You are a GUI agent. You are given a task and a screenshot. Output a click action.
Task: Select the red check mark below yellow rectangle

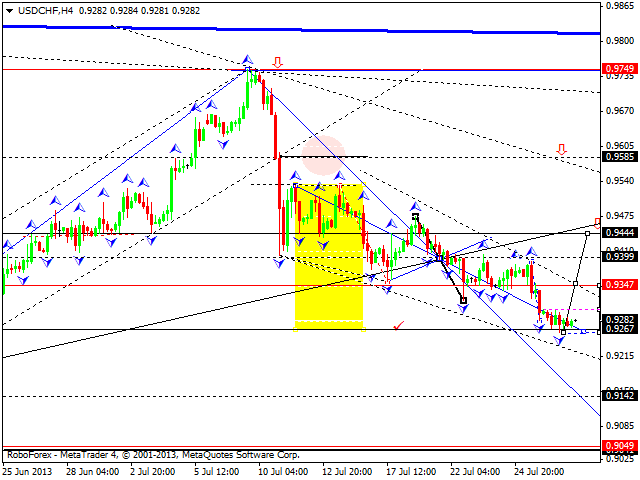pos(399,325)
